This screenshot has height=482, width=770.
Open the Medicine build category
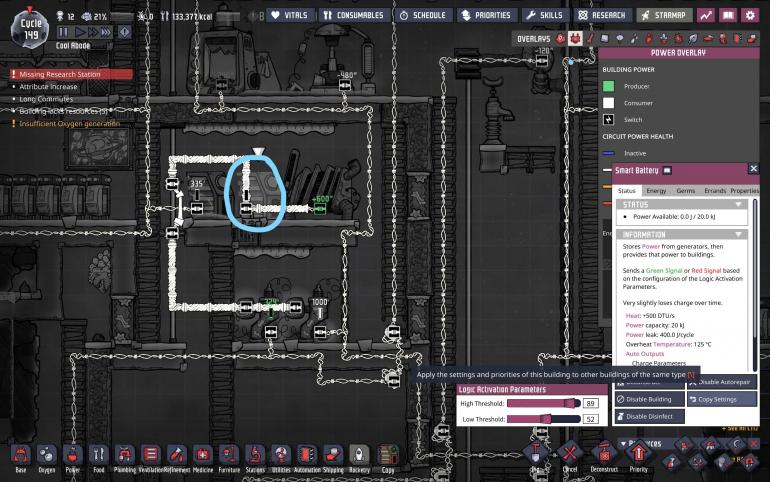tap(203, 455)
